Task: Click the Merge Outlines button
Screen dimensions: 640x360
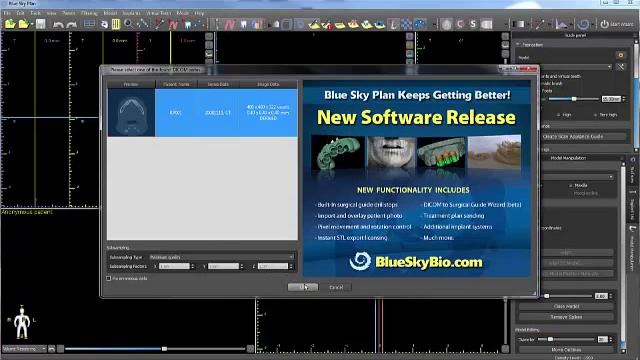Action: pyautogui.click(x=566, y=350)
